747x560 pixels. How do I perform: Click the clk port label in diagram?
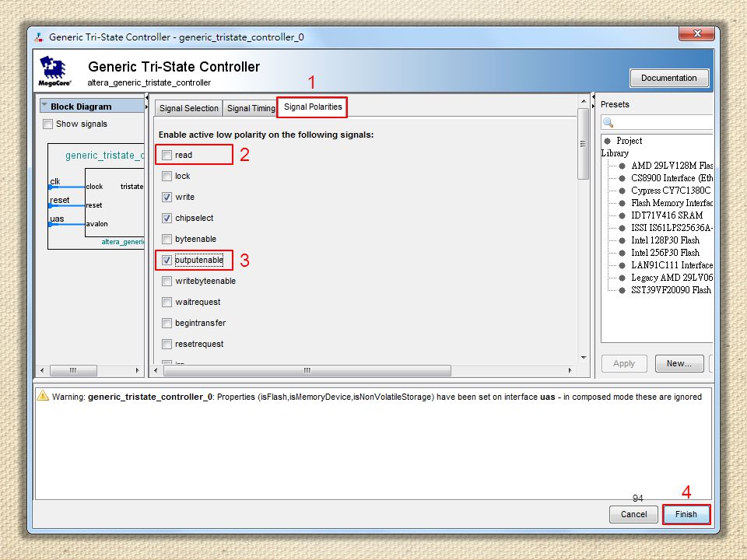click(54, 181)
